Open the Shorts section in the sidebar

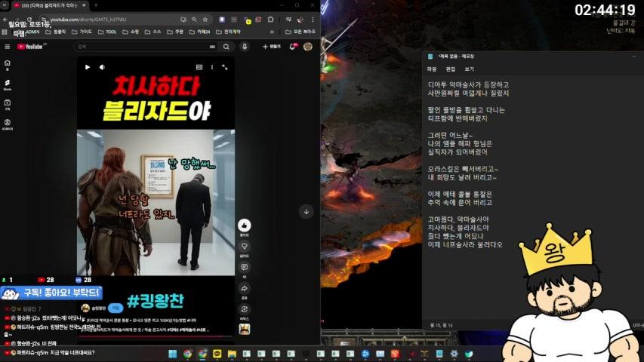coord(8,84)
